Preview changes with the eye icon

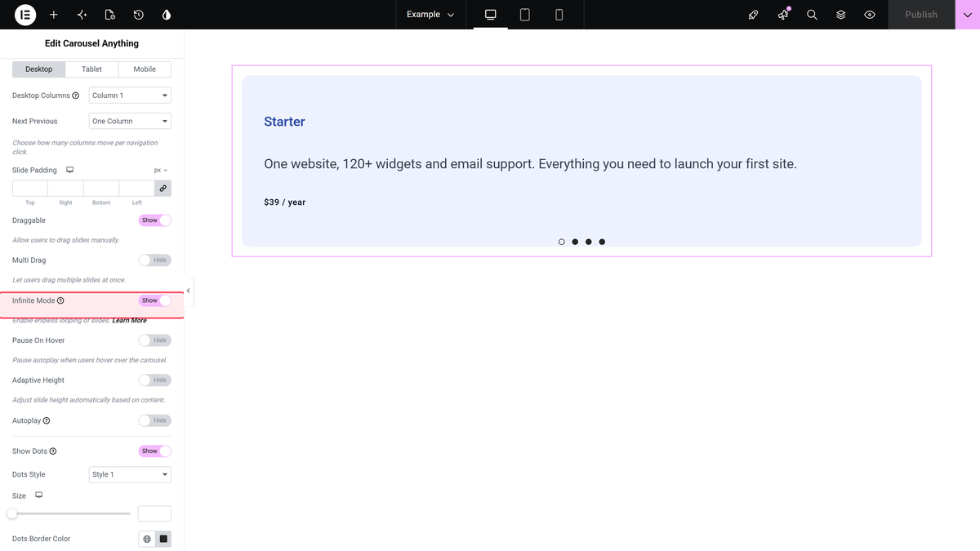pos(870,15)
